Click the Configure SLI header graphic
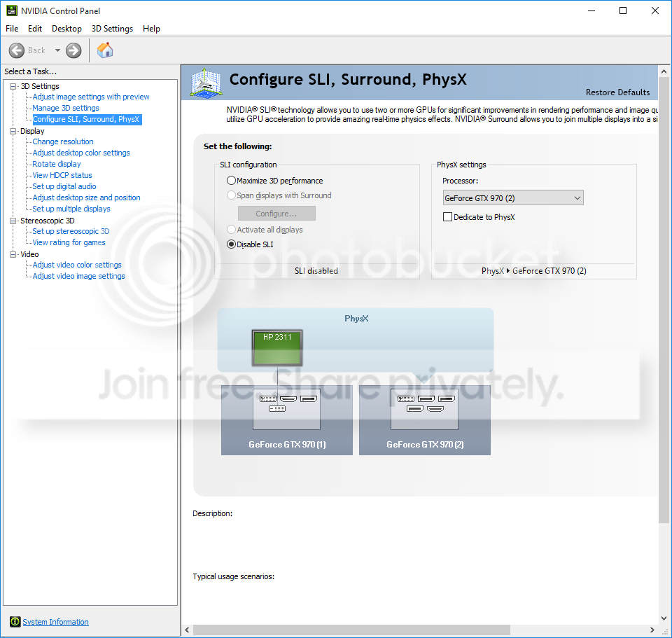 [x=206, y=83]
